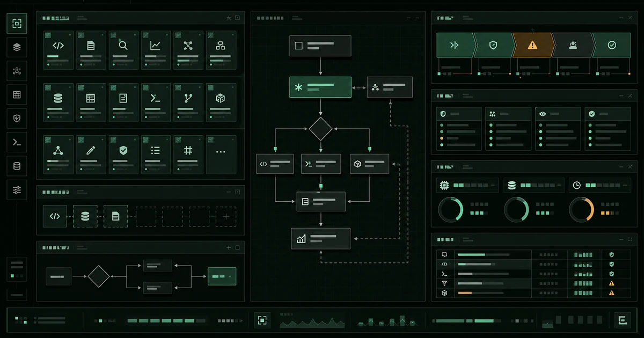This screenshot has height=338, width=644.
Task: Open the merge arrow stage in the stage bar
Action: (455, 45)
